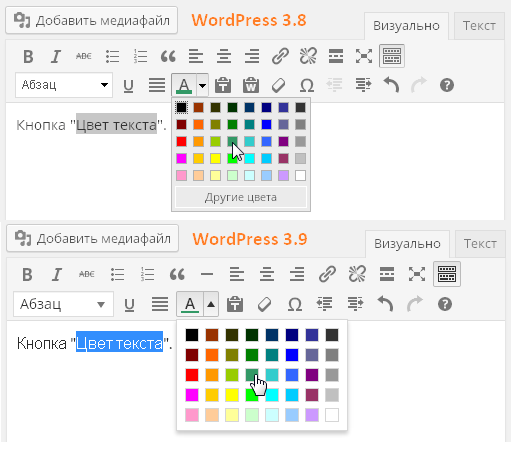Image resolution: width=511 pixels, height=450 pixels.
Task: Insert bulleted list in WordPress 3.8 editor
Action: (112, 56)
